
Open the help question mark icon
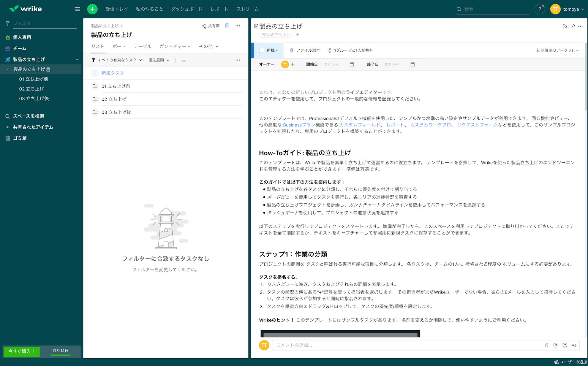click(540, 9)
